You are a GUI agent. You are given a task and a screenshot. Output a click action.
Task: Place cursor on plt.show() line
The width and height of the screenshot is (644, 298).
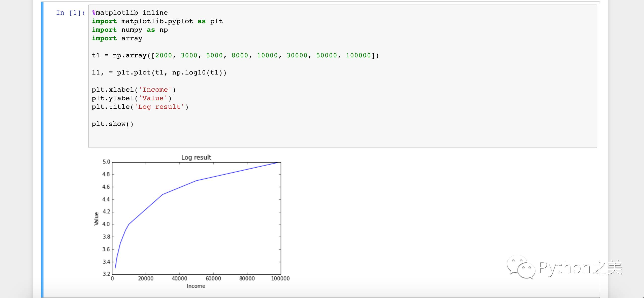112,124
